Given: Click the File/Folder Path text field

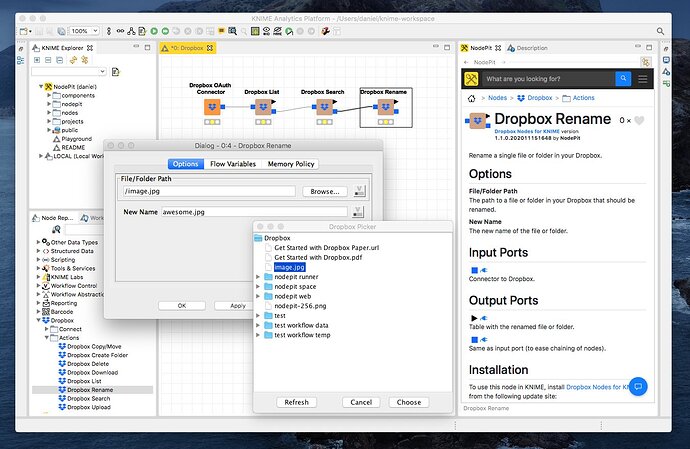Looking at the screenshot, I should coord(209,191).
